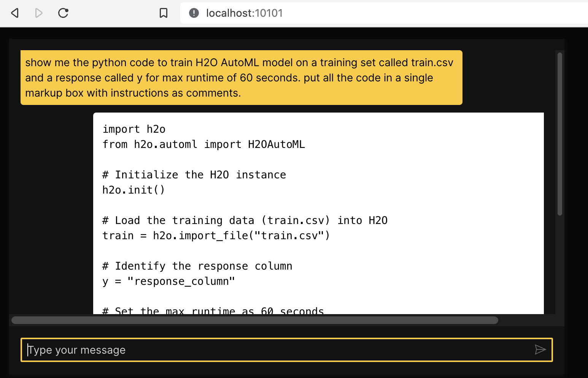
Task: Click the comment Initialize the H2O instance
Action: tap(194, 174)
